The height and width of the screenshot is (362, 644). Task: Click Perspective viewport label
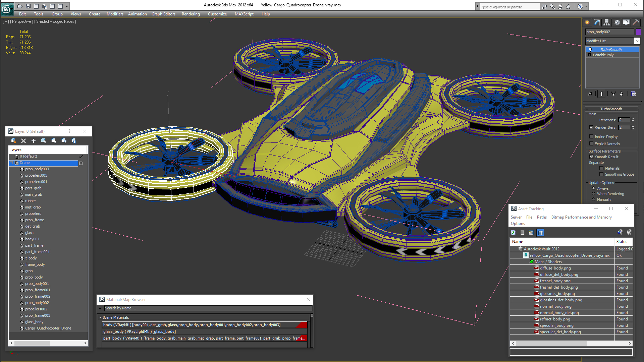pyautogui.click(x=21, y=21)
